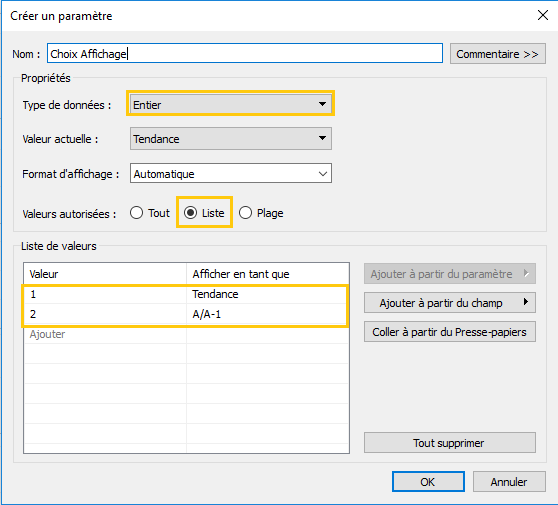Close the Créer un paramètre dialog
Screen dimensions: 558x505
tap(543, 15)
